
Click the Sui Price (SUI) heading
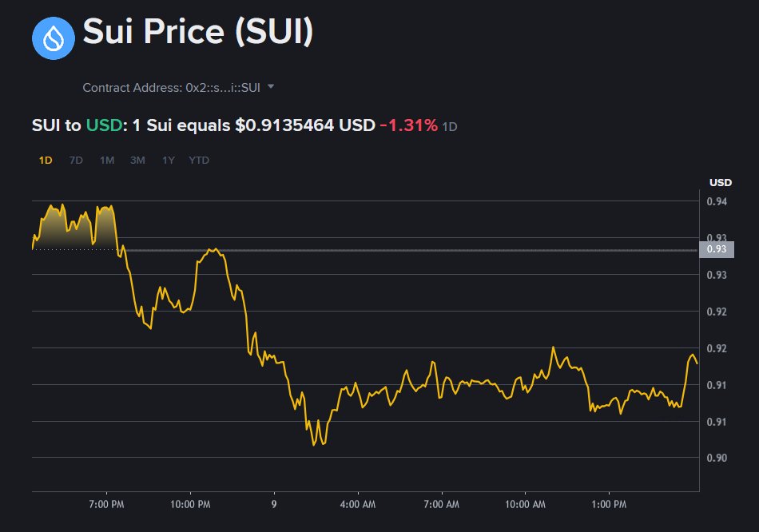(x=198, y=33)
